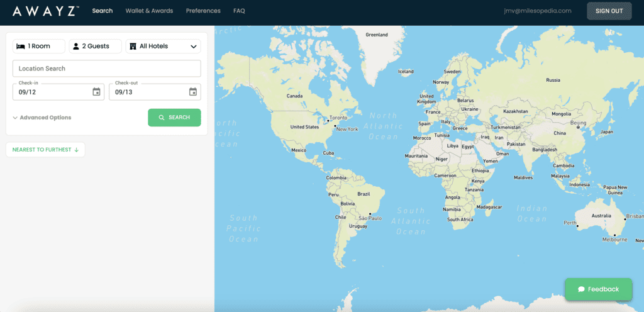644x312 pixels.
Task: Expand Advanced Options
Action: [42, 118]
